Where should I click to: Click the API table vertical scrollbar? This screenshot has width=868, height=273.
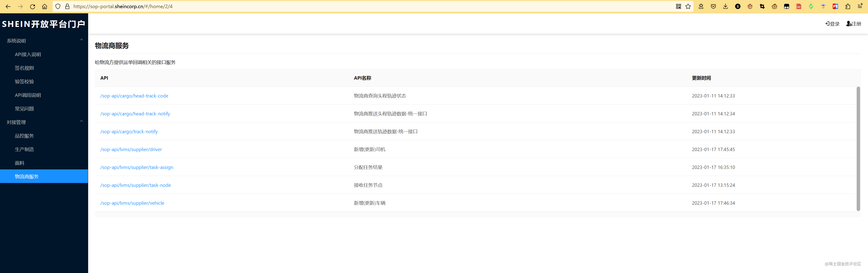[x=858, y=148]
